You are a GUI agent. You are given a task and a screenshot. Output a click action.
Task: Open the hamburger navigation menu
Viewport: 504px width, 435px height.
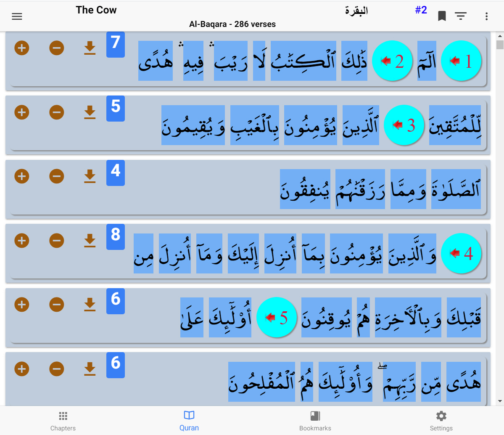(17, 16)
